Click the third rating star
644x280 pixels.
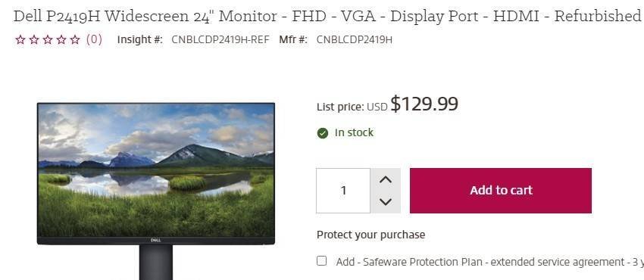coord(48,40)
